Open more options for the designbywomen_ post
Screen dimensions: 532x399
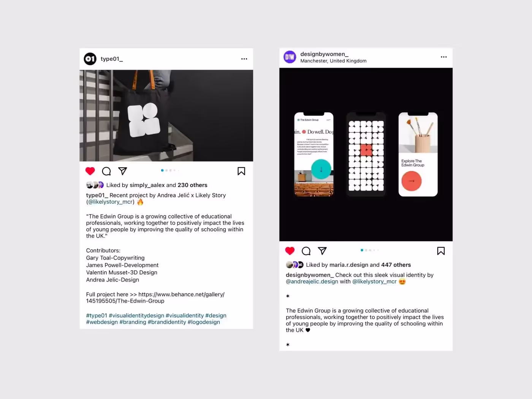click(443, 57)
